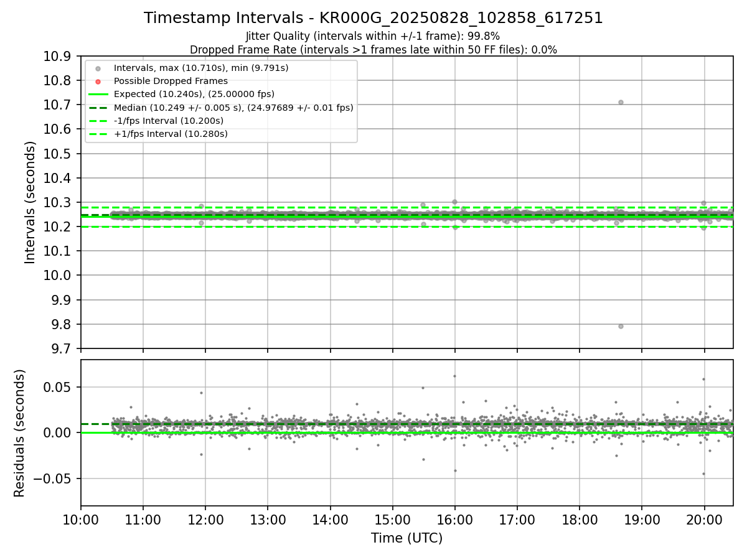Click the 'Time (UTC)' x-axis label
Screen dimensions: 747x560
click(x=407, y=538)
